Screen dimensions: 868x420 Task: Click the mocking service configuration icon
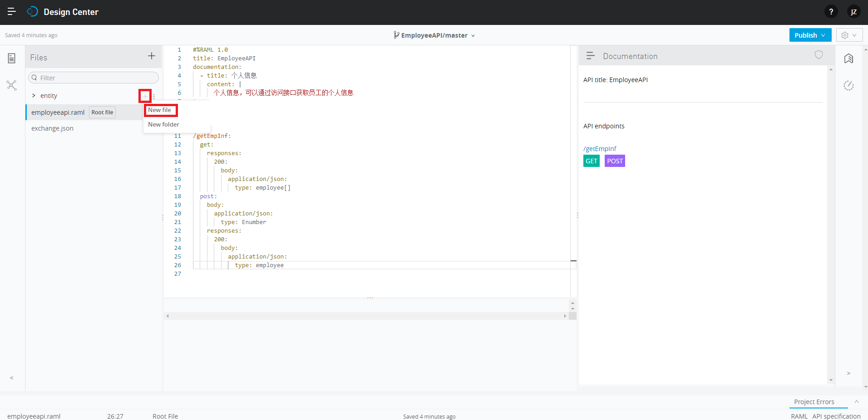click(849, 86)
